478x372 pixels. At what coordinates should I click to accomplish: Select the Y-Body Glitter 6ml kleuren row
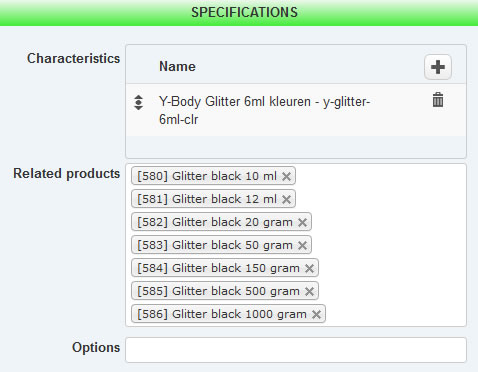pos(296,110)
